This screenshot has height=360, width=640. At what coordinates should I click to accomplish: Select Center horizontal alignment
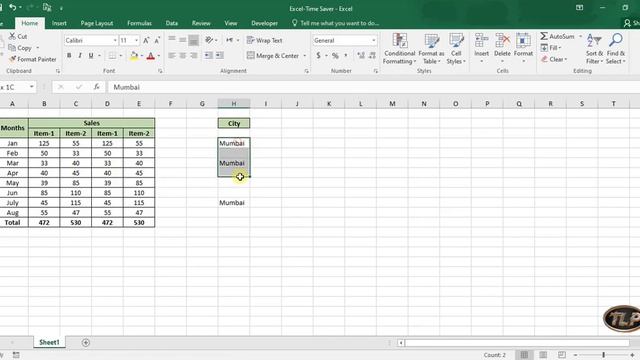click(183, 56)
